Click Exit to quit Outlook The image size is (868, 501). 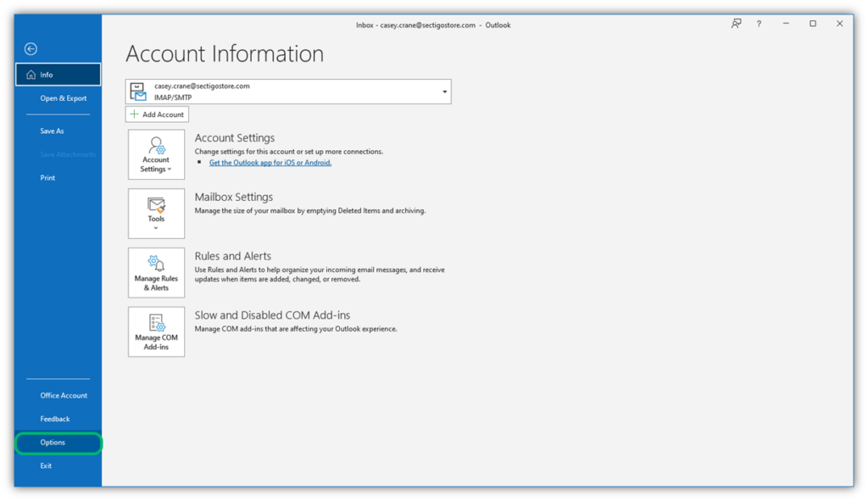point(46,466)
